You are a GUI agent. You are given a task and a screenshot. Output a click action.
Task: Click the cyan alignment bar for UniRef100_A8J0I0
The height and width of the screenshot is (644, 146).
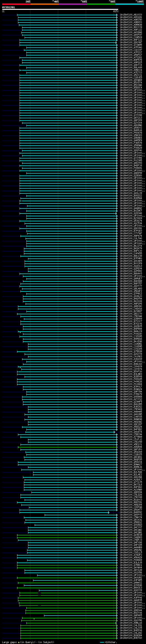coord(67,15)
